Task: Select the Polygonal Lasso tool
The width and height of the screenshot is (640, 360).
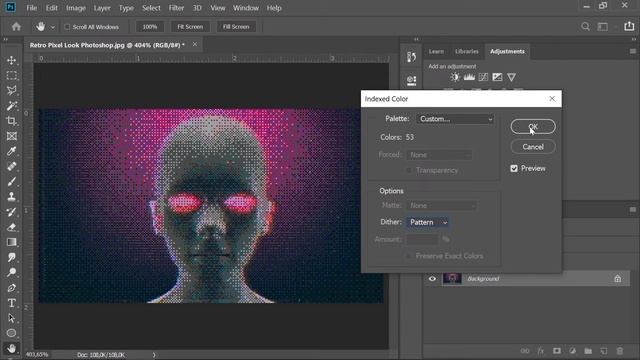Action: (x=11, y=91)
